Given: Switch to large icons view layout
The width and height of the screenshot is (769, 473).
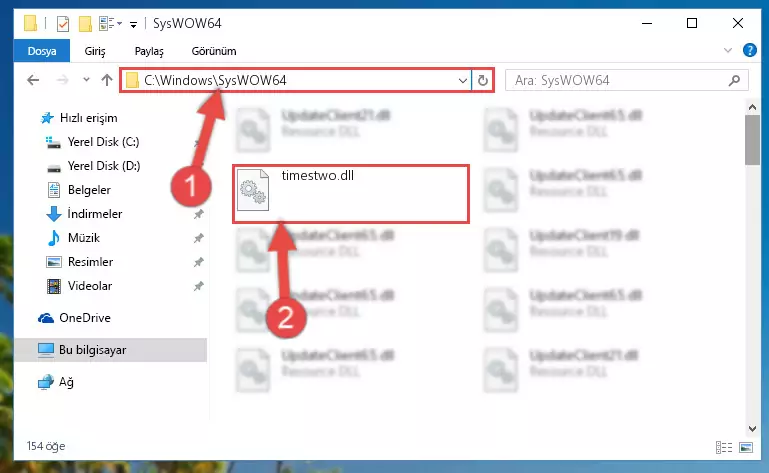Looking at the screenshot, I should (746, 447).
